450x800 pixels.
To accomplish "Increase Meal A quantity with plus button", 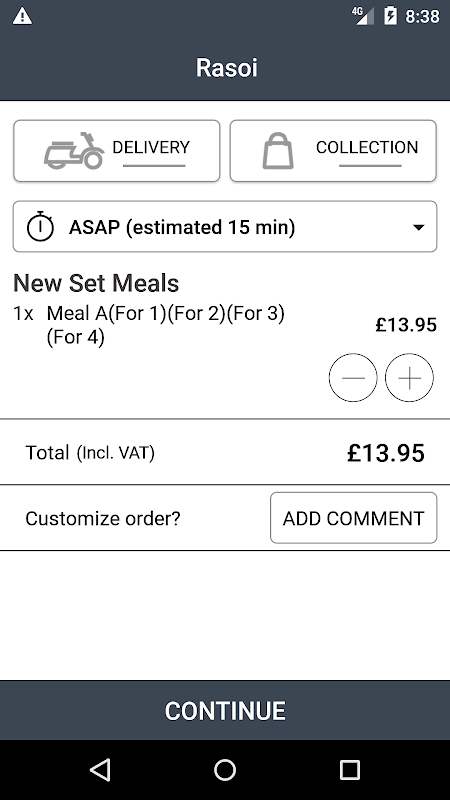I will [x=409, y=378].
